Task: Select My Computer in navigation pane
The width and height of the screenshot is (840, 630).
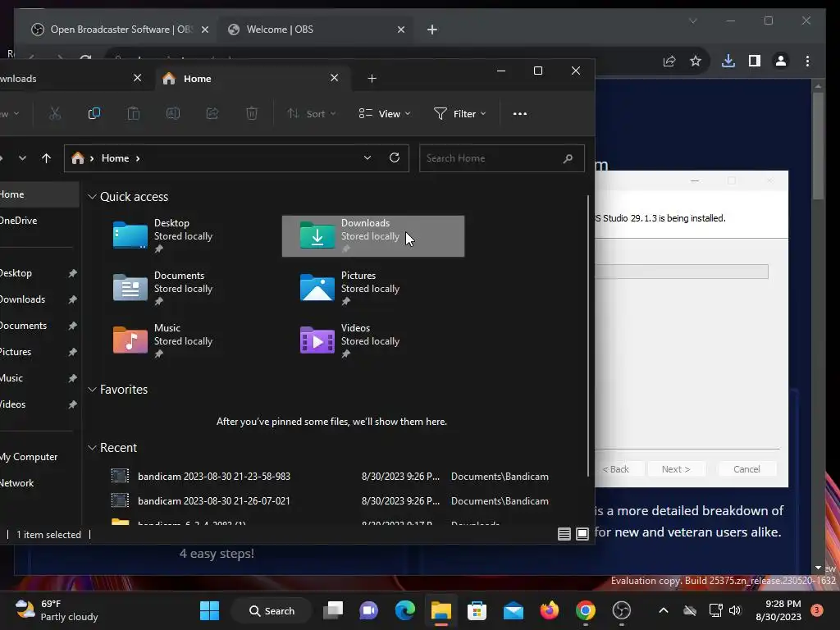Action: (x=38, y=456)
